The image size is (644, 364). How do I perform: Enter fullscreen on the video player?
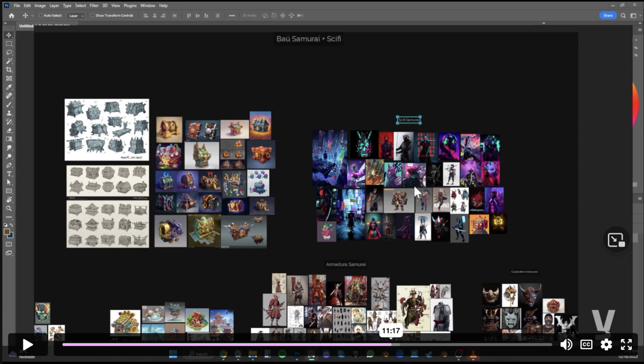626,344
